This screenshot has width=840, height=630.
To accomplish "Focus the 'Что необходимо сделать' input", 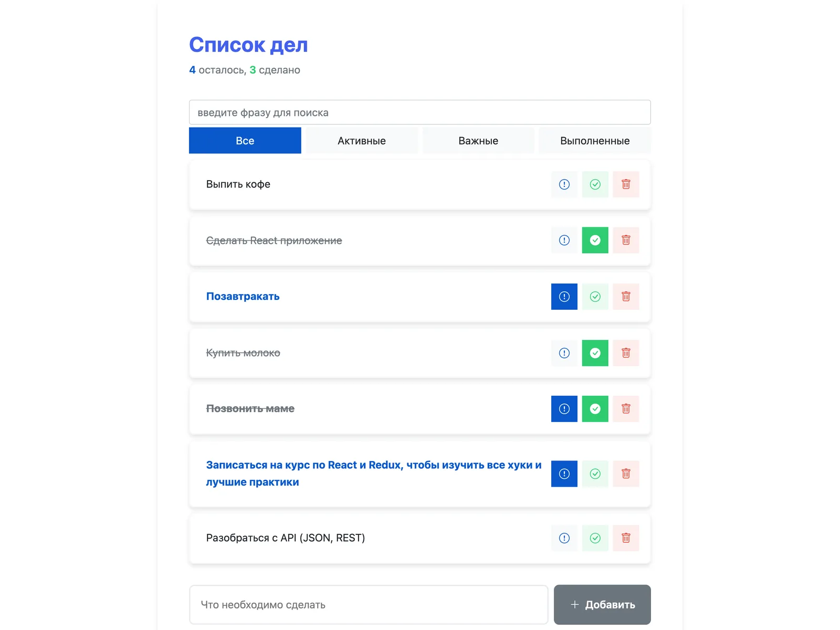I will [x=369, y=605].
